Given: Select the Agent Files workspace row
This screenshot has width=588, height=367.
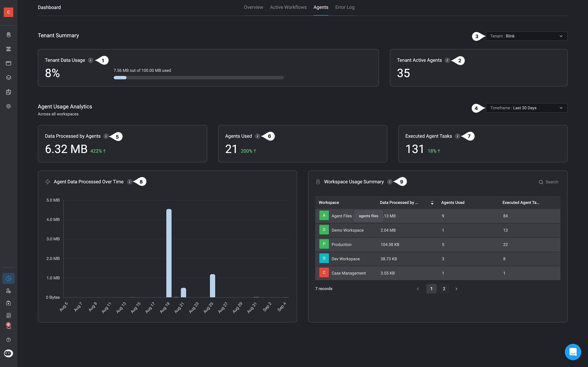Looking at the screenshot, I should click(438, 216).
